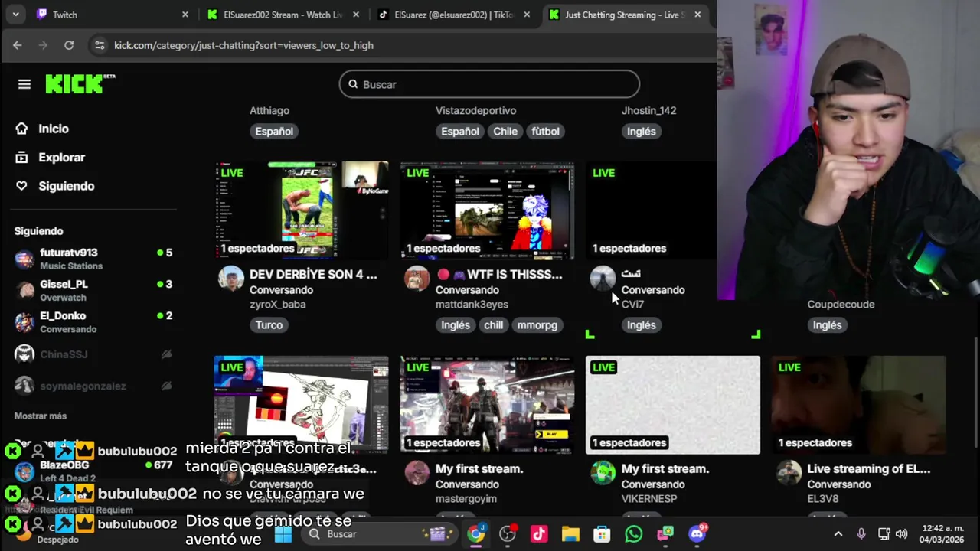980x551 pixels.
Task: Open the zyroX_baba username link
Action: point(277,305)
